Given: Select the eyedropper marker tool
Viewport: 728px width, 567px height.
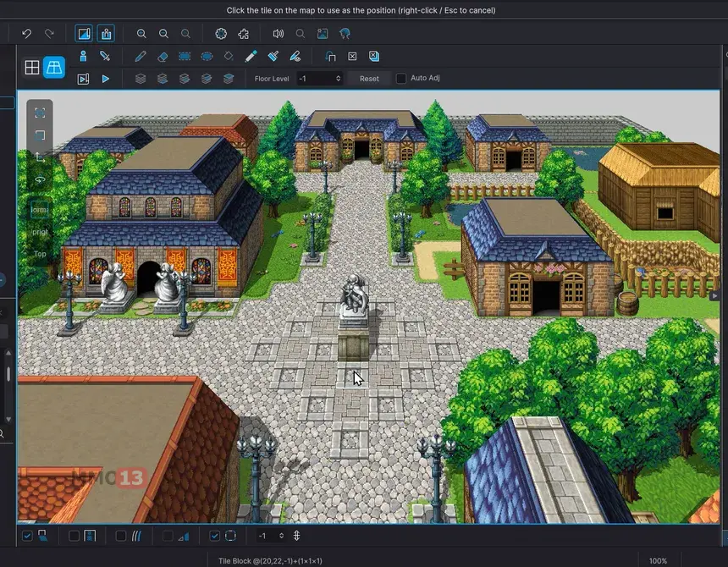Looking at the screenshot, I should (x=251, y=57).
